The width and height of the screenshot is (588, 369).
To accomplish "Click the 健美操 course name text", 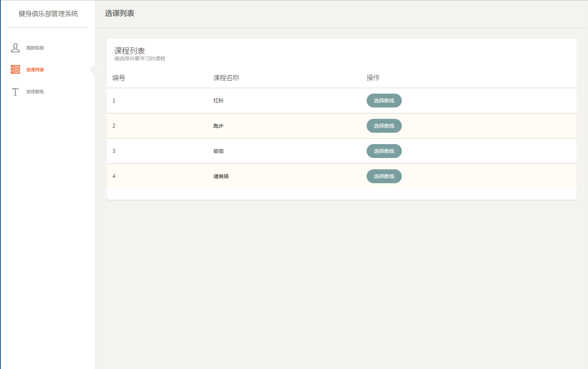I will point(221,176).
